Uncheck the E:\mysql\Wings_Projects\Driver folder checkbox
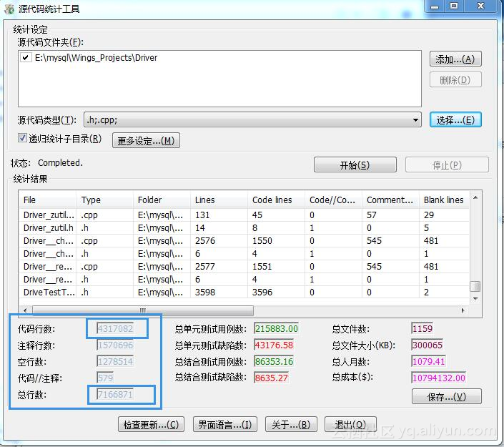 (x=25, y=58)
